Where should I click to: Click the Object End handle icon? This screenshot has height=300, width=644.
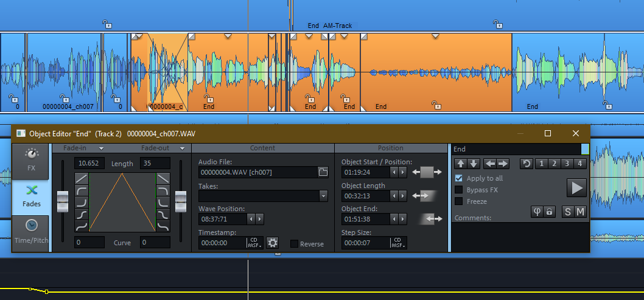tap(431, 218)
